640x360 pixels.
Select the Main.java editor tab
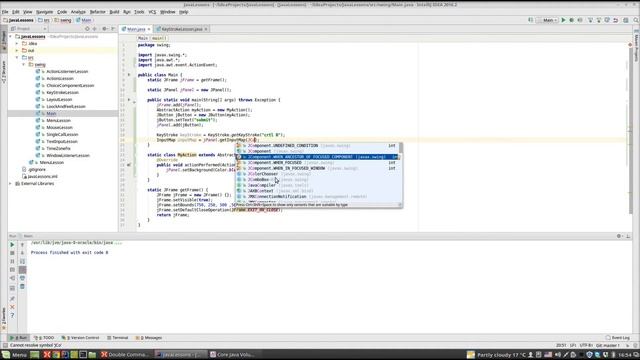[136, 29]
